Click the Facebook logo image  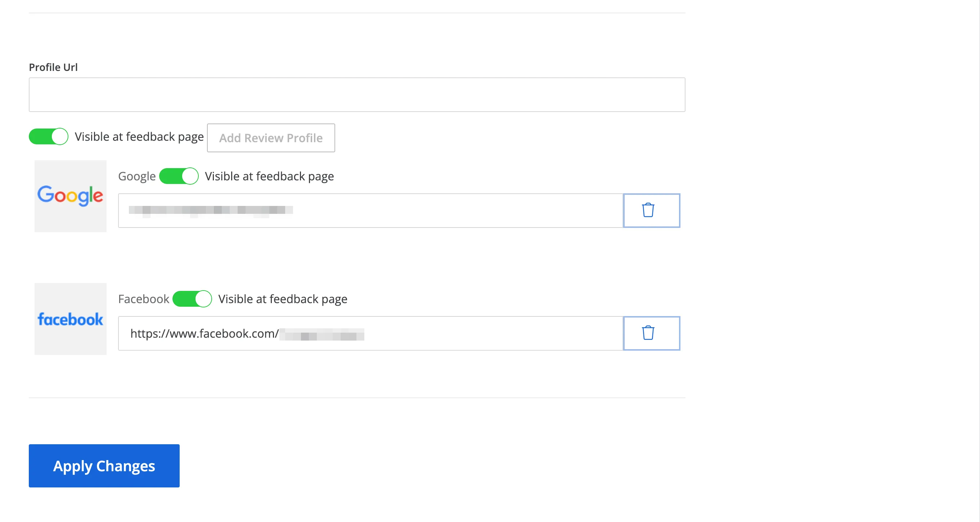(x=70, y=319)
